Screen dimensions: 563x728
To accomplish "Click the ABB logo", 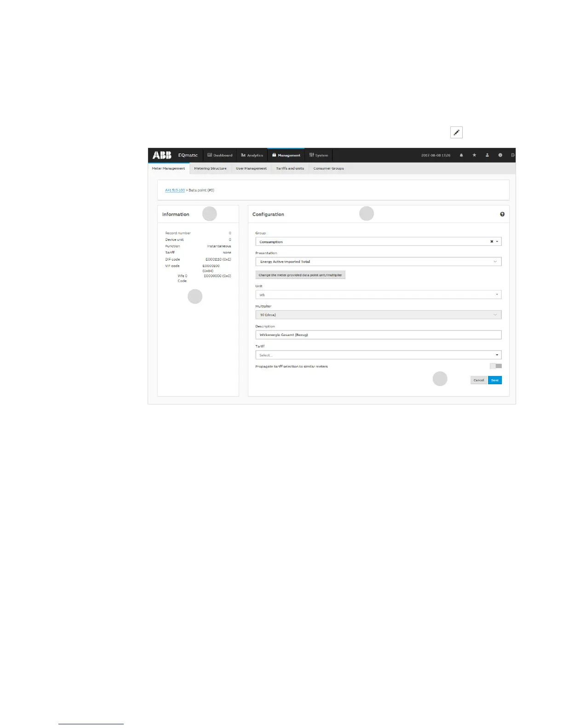I will coord(162,155).
